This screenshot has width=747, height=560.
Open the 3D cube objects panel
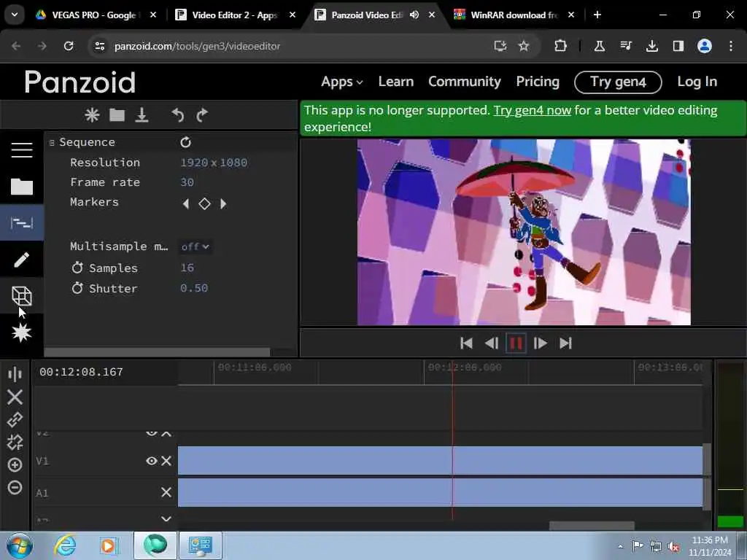[21, 296]
